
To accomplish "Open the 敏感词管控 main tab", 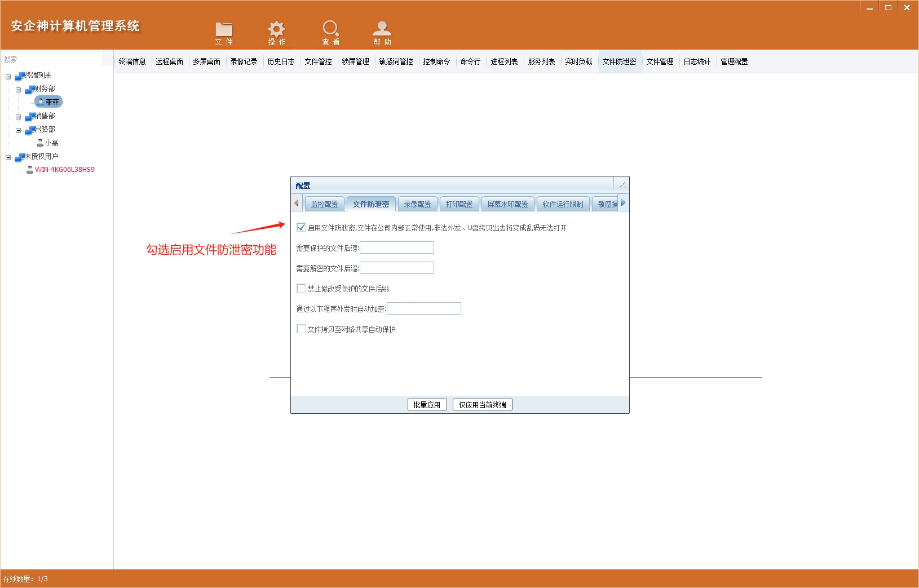I will point(396,61).
